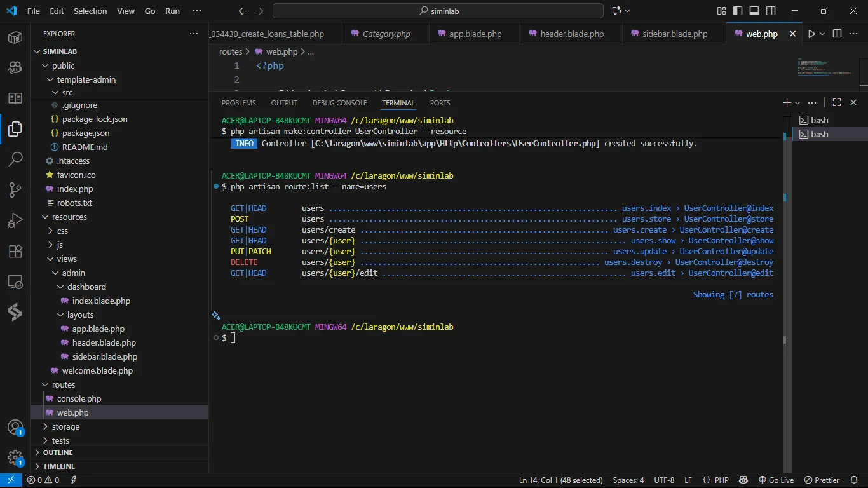Open the Extensions view
868x488 pixels.
coord(15,251)
